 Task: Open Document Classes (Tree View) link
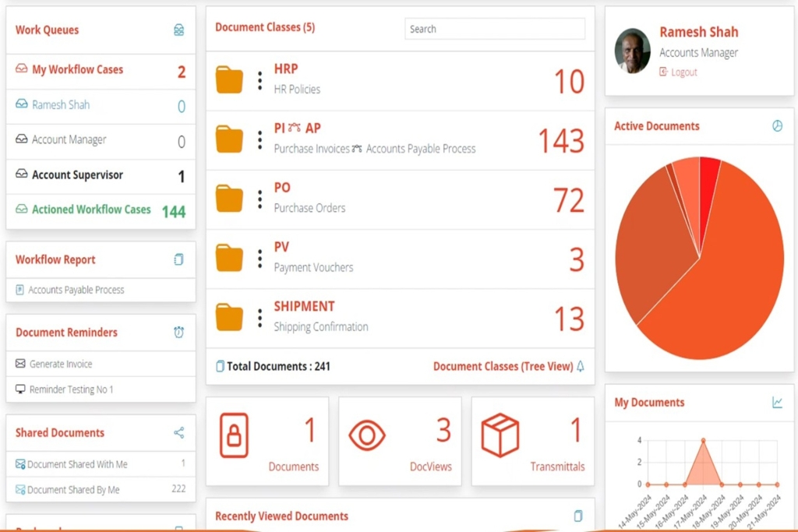(503, 366)
